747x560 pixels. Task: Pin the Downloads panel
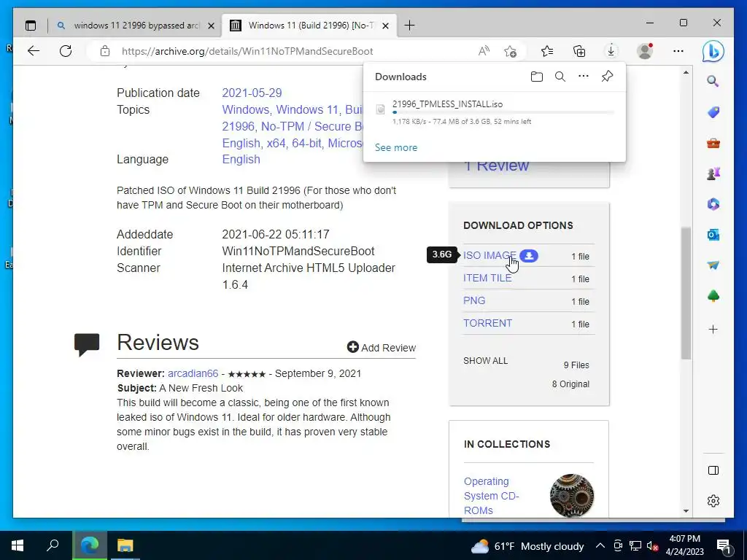coord(607,76)
